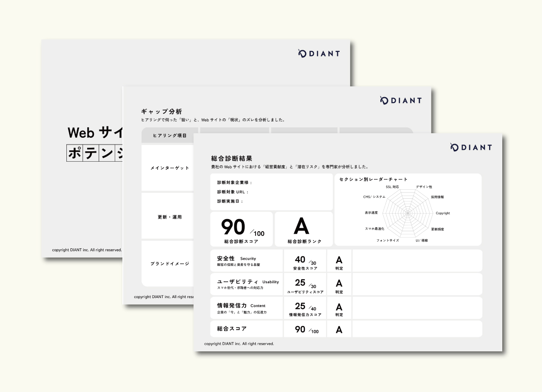Click the 診断対象 URL field
542x392 pixels.
pos(233,192)
